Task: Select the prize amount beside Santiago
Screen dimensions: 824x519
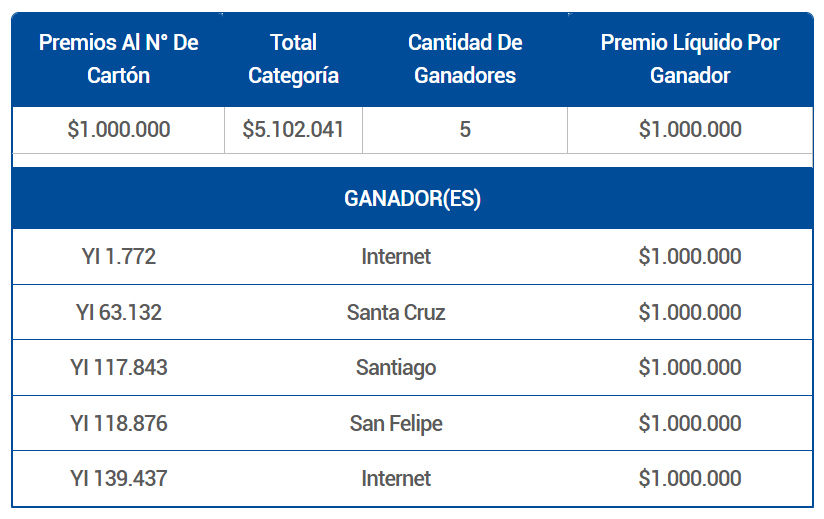Action: (690, 368)
